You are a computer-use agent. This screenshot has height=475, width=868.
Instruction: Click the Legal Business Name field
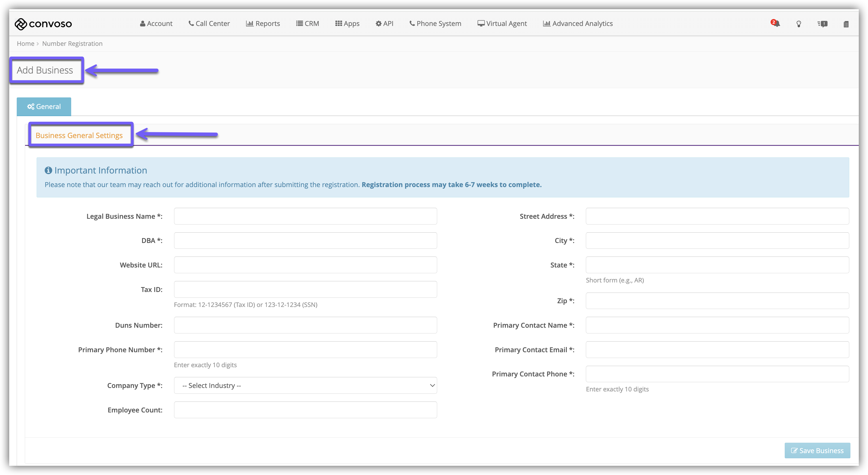[305, 216]
